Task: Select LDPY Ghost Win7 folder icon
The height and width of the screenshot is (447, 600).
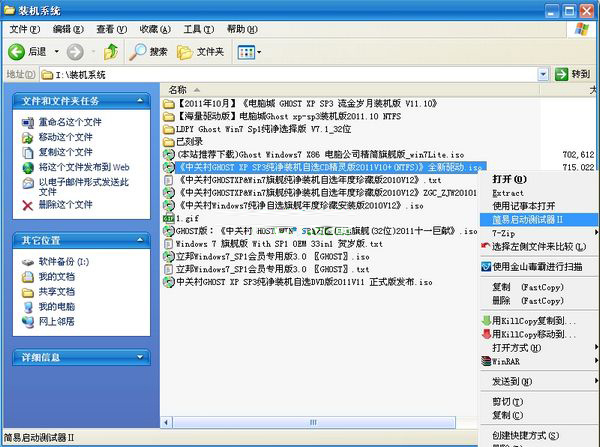Action: 169,129
